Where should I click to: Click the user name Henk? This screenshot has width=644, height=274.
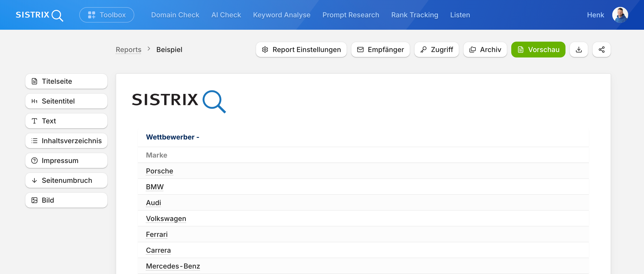pos(595,15)
